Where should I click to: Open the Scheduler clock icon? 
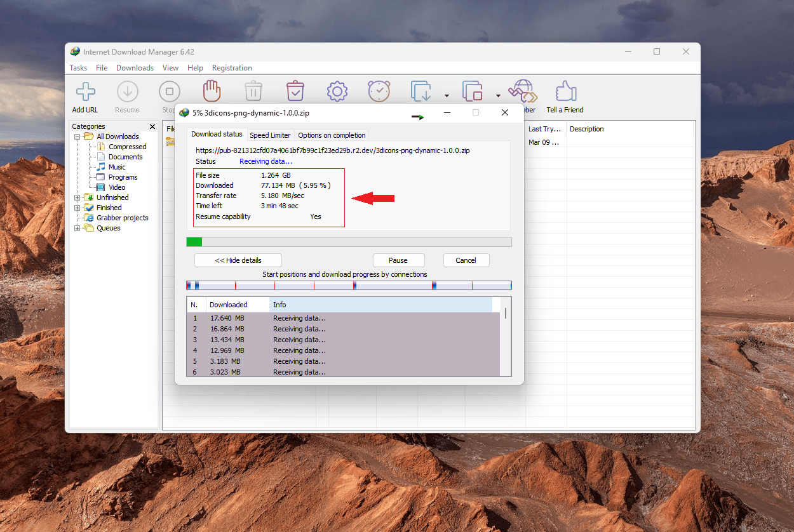[379, 91]
